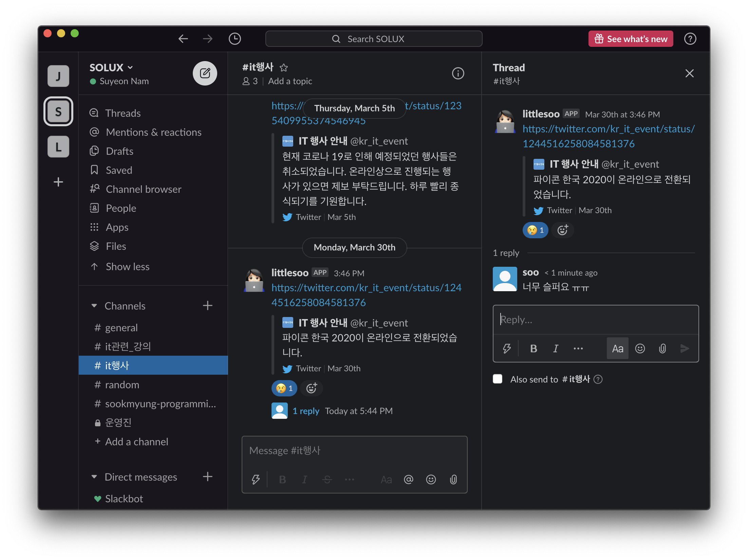Add reaction to thread's littlesoo message
This screenshot has width=748, height=560.
coord(562,230)
